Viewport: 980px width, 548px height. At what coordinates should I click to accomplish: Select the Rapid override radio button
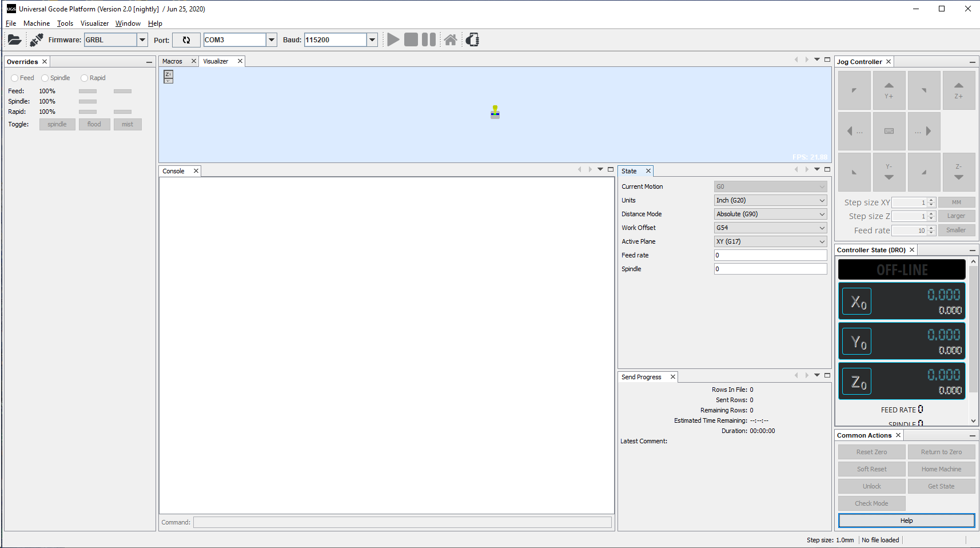click(x=84, y=78)
